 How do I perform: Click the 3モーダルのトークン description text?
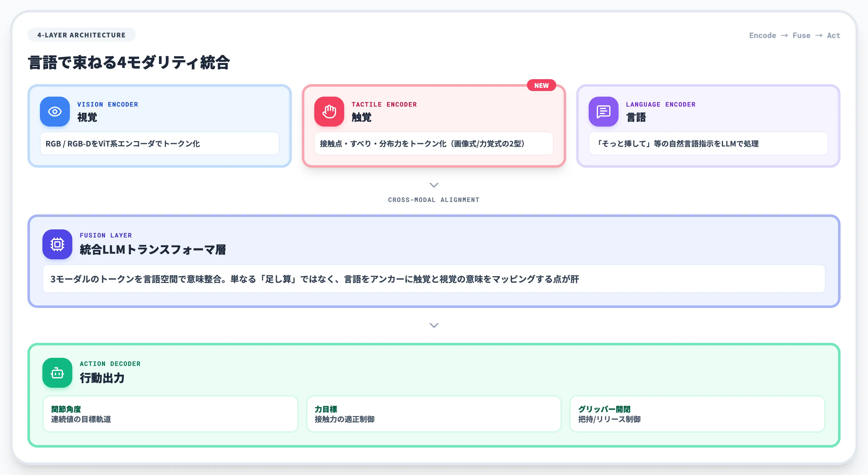[x=315, y=279]
